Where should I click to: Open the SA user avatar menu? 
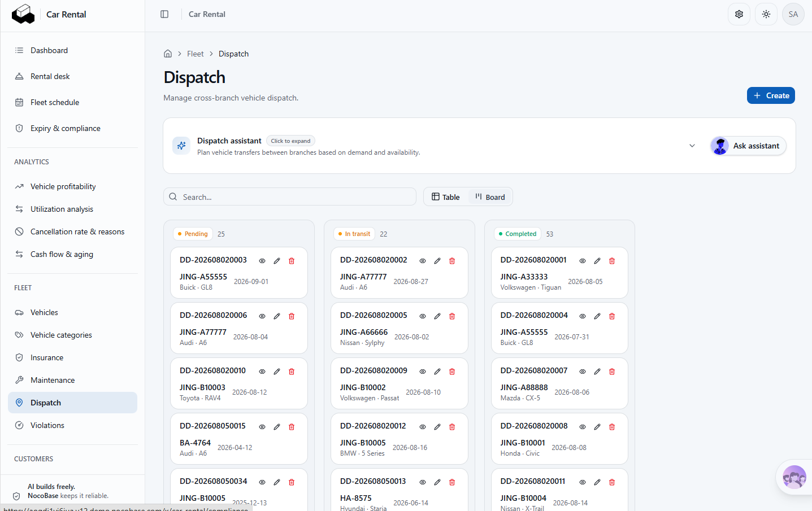pyautogui.click(x=793, y=14)
